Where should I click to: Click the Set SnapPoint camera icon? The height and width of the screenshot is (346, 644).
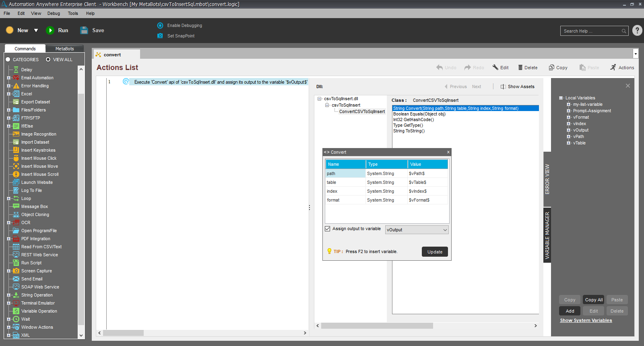(x=160, y=36)
